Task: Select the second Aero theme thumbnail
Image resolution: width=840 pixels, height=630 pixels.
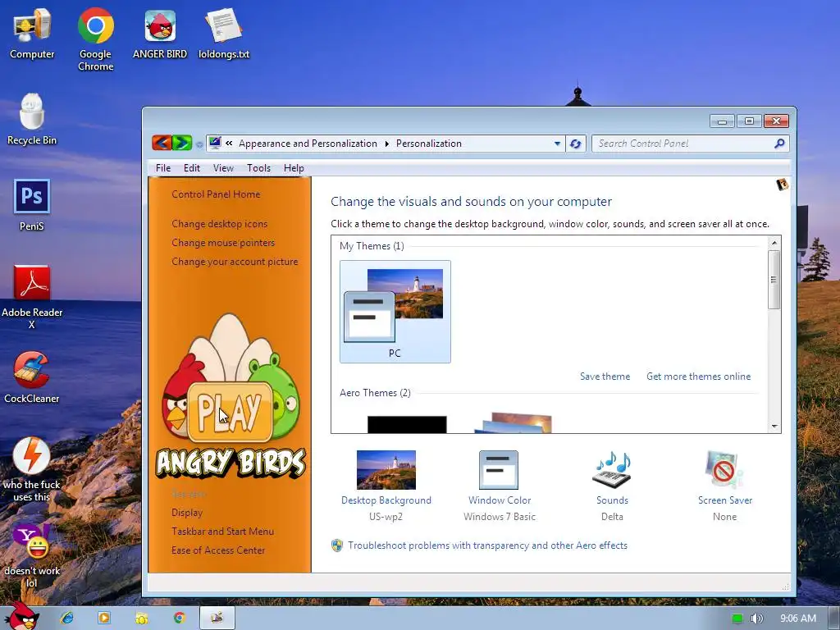Action: [x=514, y=422]
